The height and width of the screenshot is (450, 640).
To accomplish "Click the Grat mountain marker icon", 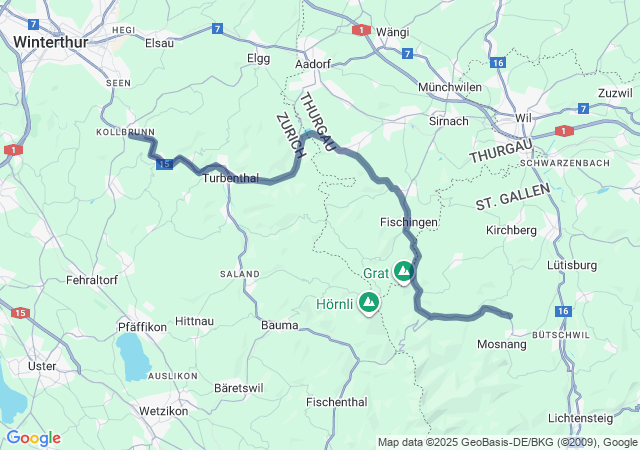I will 404,271.
